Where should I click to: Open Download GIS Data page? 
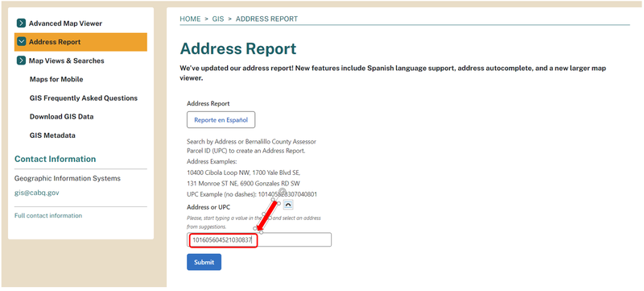tap(62, 117)
